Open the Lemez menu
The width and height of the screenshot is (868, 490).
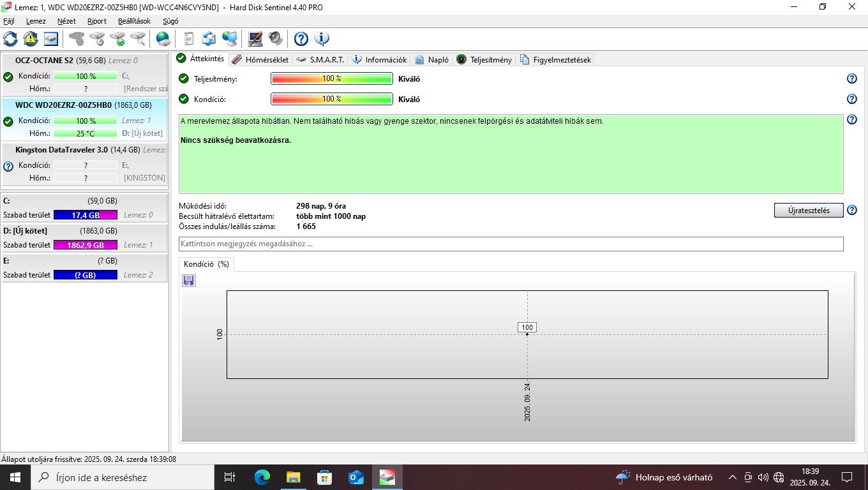(36, 21)
